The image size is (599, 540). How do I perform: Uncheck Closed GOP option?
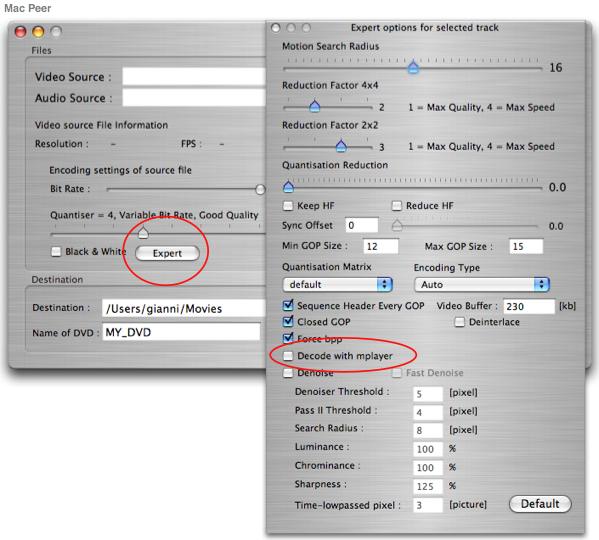pyautogui.click(x=288, y=322)
